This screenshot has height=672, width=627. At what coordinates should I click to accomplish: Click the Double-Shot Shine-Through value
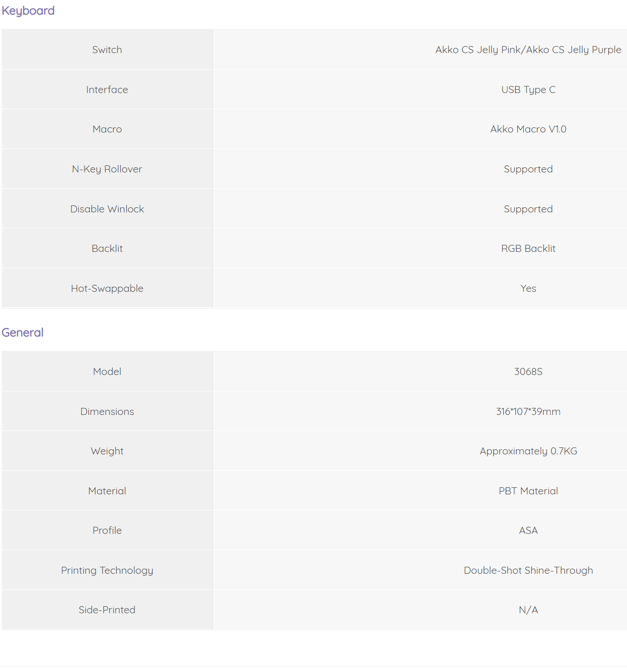pyautogui.click(x=528, y=570)
